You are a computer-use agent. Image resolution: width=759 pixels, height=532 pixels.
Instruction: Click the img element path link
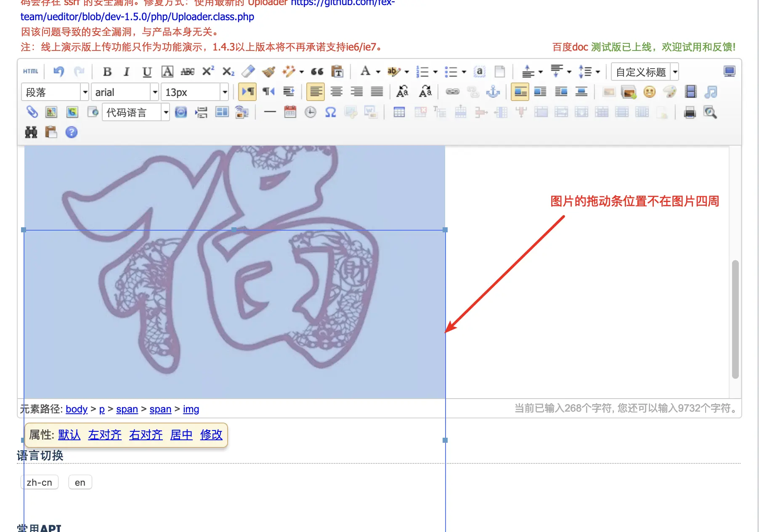191,409
